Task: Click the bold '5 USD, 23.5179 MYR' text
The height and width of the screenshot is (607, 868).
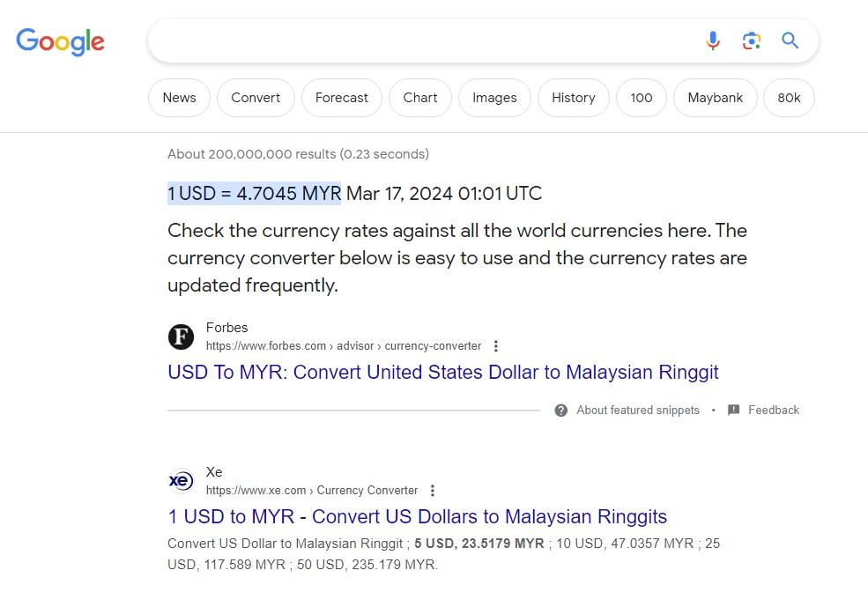Action: (479, 544)
